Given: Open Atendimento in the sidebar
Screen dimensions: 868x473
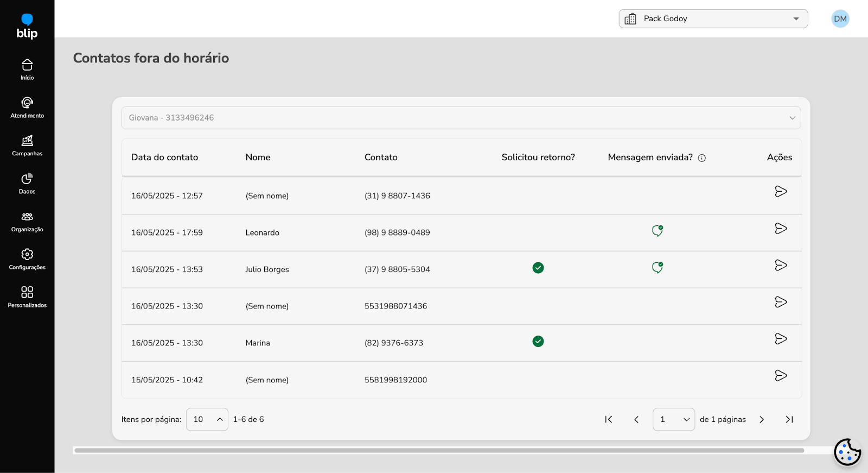Looking at the screenshot, I should [27, 108].
